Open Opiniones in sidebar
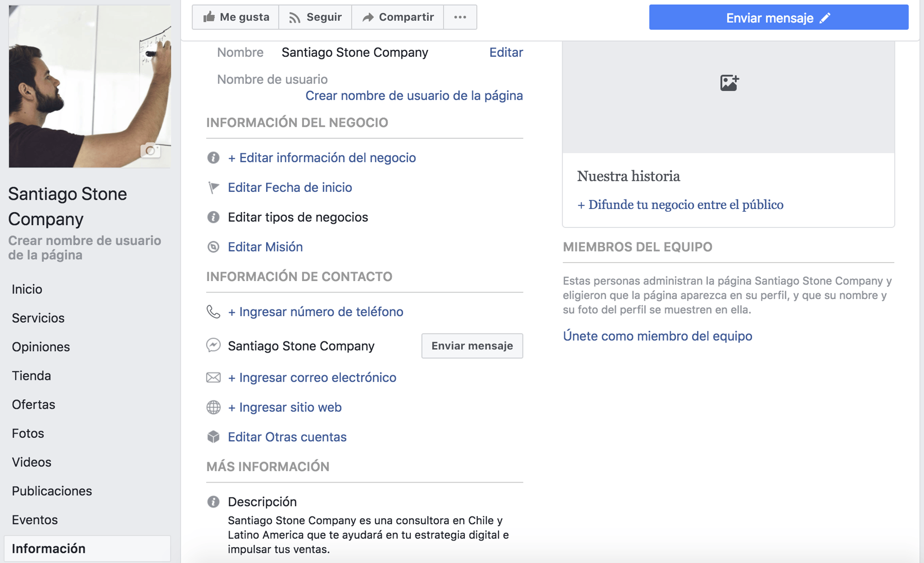 pos(41,347)
